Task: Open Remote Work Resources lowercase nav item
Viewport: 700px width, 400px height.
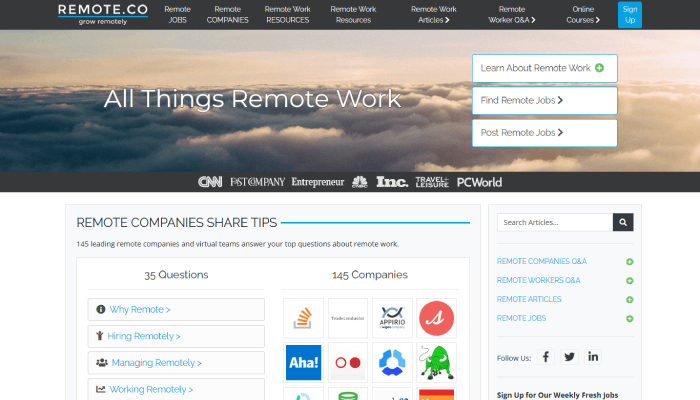Action: pos(353,14)
